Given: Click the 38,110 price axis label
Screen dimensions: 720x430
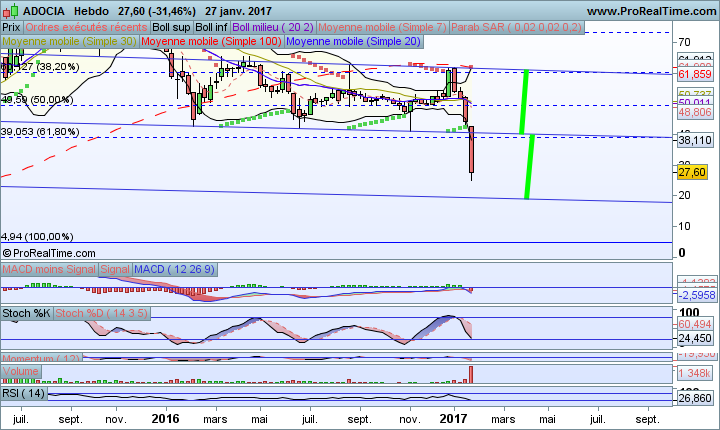Looking at the screenshot, I should [x=695, y=140].
